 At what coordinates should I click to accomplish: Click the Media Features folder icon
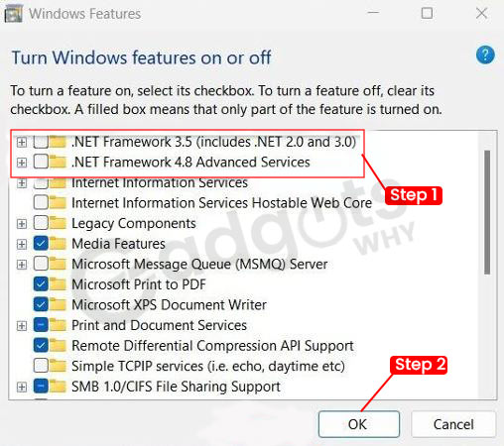[x=58, y=244]
